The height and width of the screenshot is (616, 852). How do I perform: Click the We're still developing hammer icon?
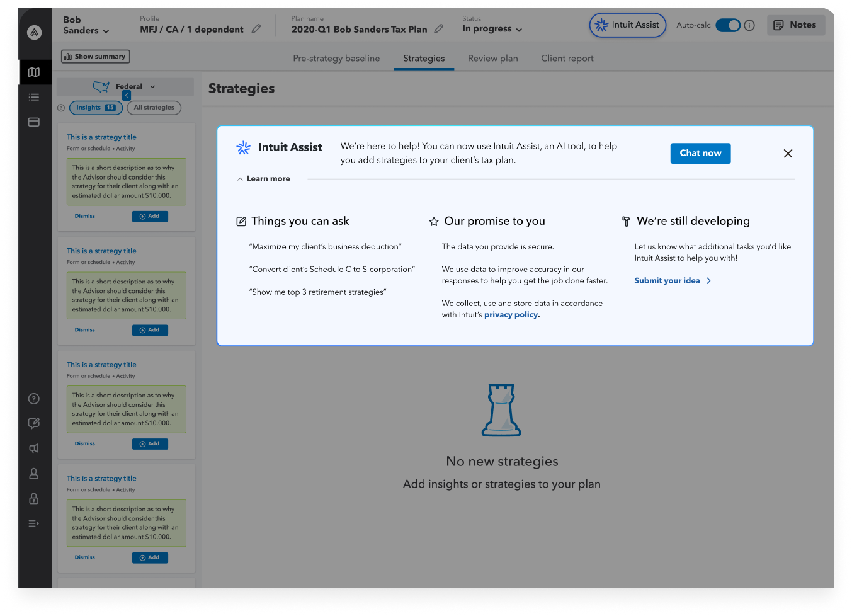626,222
